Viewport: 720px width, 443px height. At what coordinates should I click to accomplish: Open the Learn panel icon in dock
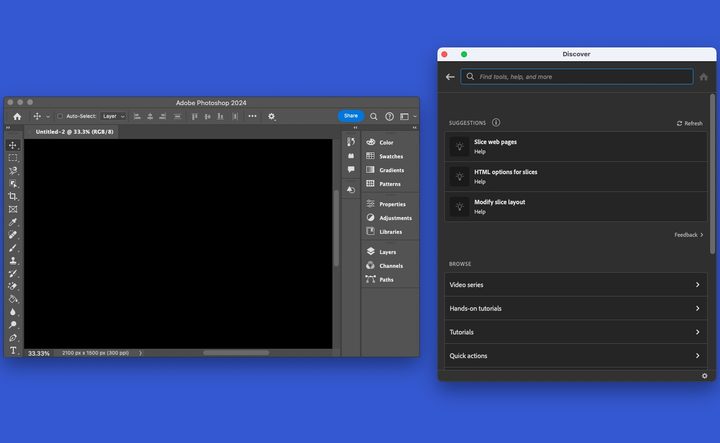[x=351, y=156]
